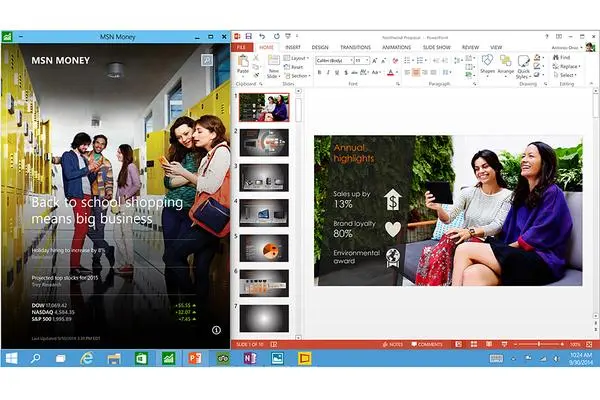This screenshot has width=600, height=400.
Task: Save the PowerPoint presentation via Quick Access
Action: click(x=249, y=36)
